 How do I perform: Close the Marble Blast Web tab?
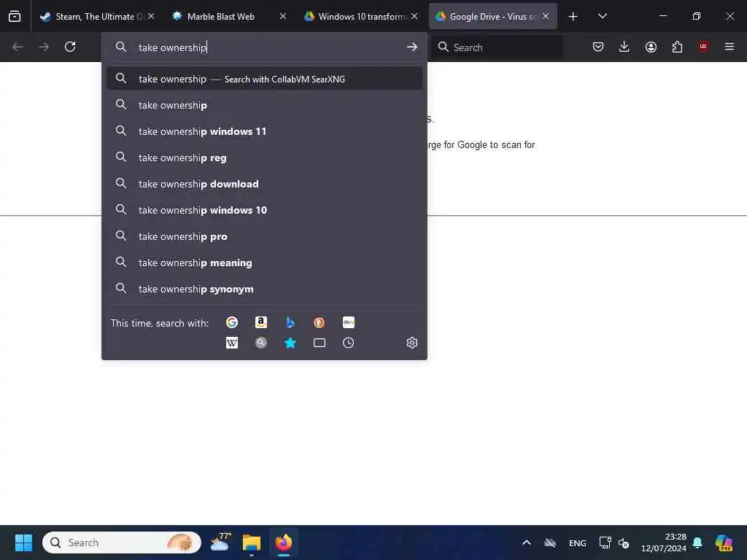click(283, 16)
